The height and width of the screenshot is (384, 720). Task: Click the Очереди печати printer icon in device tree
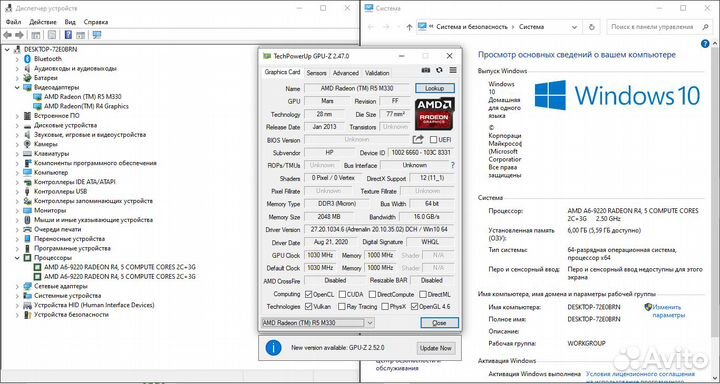pyautogui.click(x=27, y=229)
